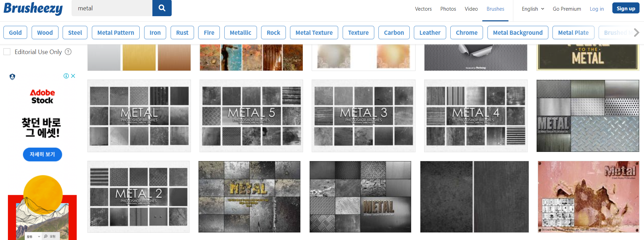Click the Metal Plate tag

coord(573,33)
